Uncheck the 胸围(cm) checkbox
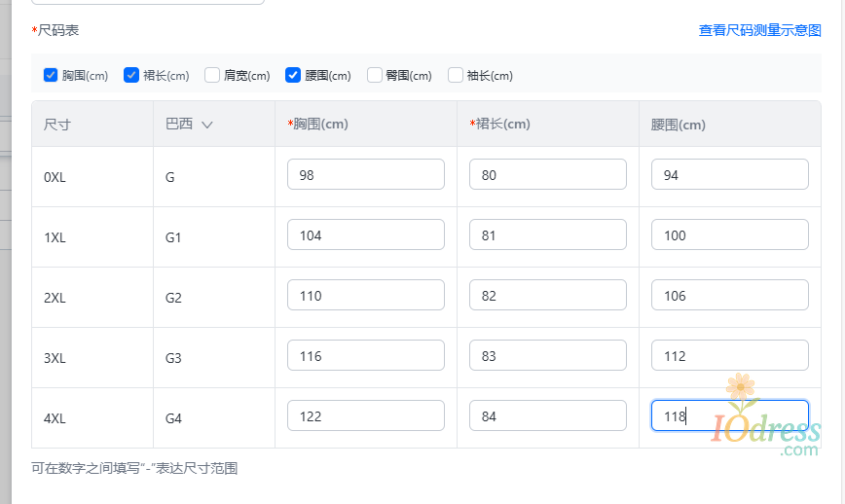845x504 pixels. point(51,75)
